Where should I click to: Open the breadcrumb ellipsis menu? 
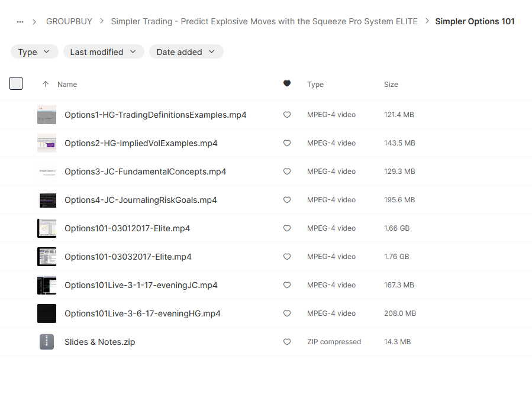click(20, 22)
